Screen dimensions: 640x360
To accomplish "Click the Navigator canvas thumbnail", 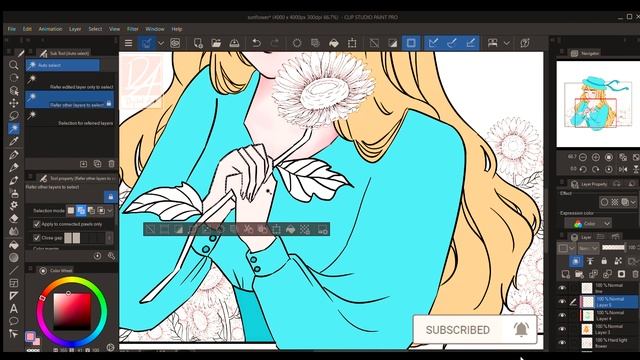I will point(598,104).
